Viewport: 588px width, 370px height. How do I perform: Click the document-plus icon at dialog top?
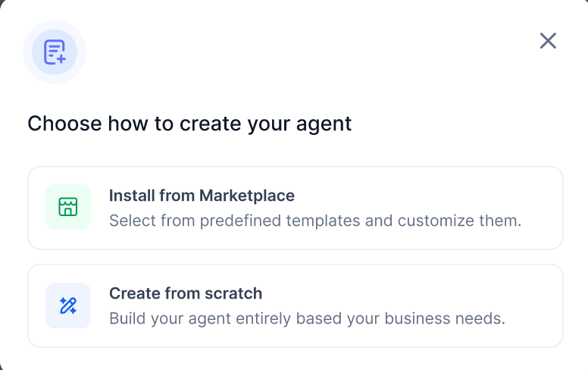[x=55, y=52]
